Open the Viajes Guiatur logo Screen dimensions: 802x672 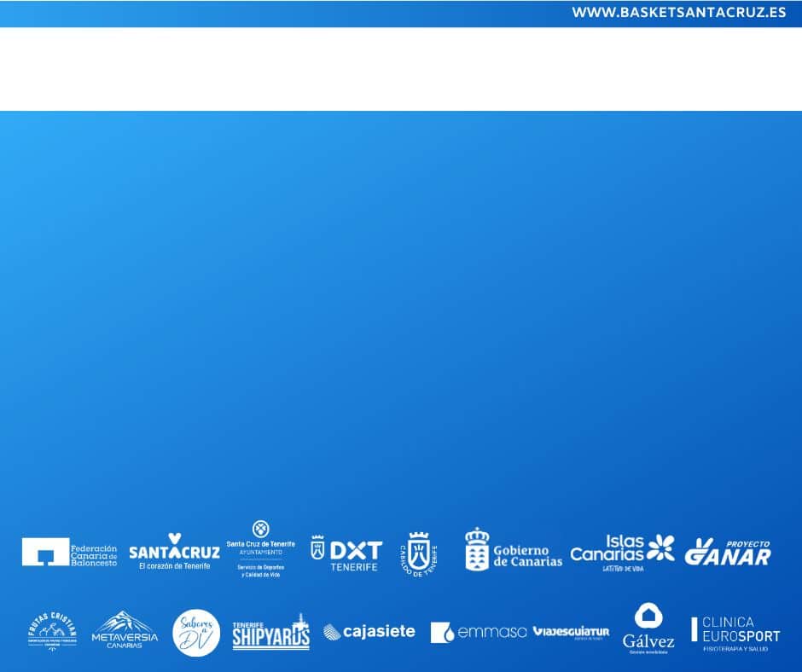click(571, 632)
